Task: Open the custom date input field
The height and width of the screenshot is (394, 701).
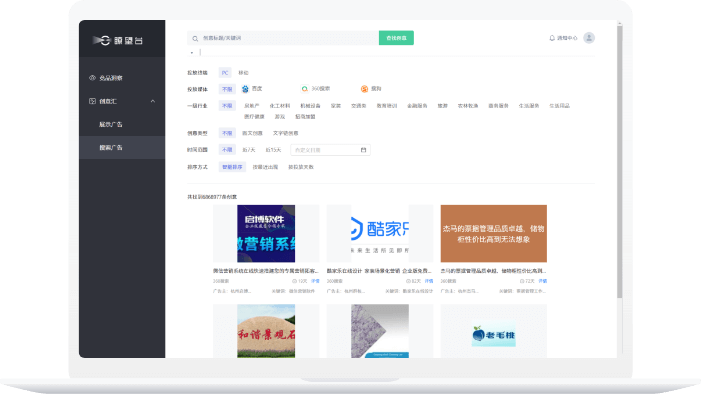Action: click(330, 150)
